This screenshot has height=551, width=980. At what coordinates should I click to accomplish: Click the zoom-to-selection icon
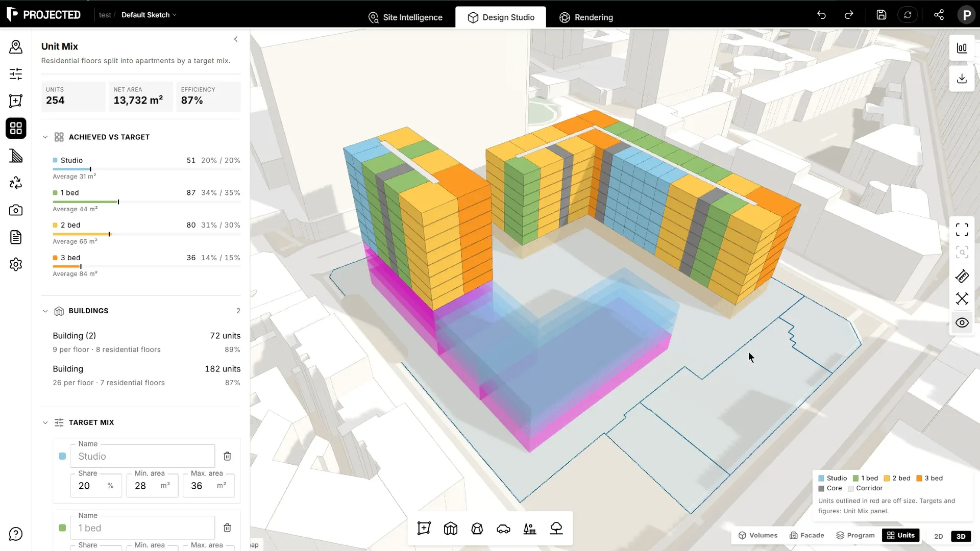(x=962, y=252)
